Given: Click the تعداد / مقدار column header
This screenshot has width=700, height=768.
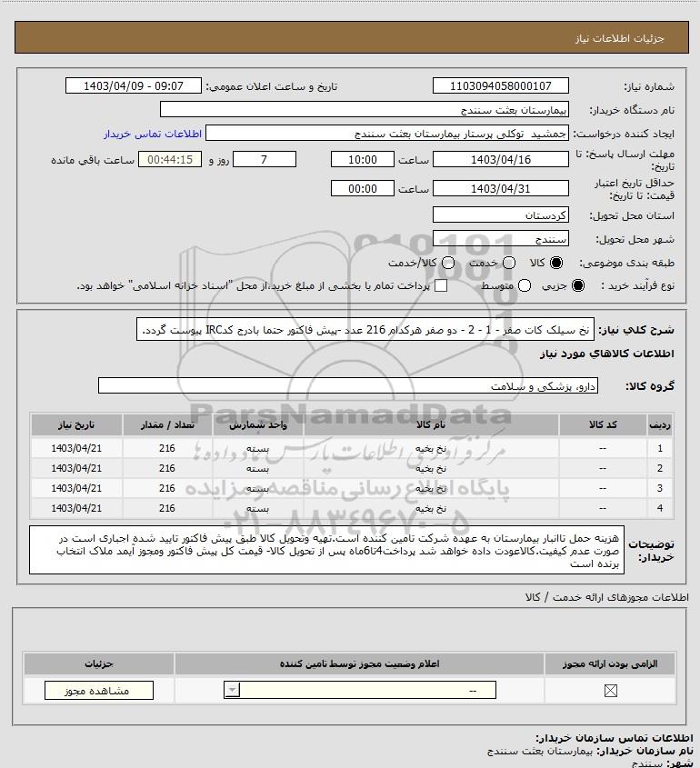Looking at the screenshot, I should click(167, 424).
